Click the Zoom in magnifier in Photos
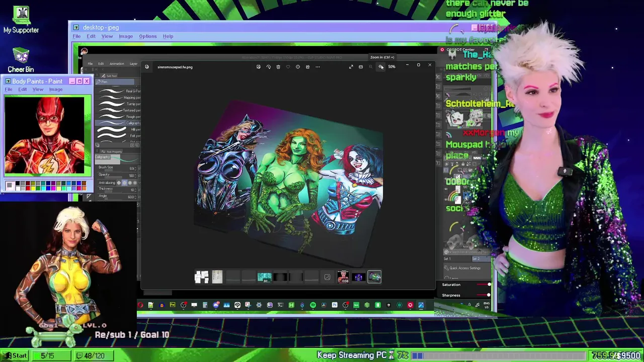This screenshot has width=644, height=362. coord(380,67)
